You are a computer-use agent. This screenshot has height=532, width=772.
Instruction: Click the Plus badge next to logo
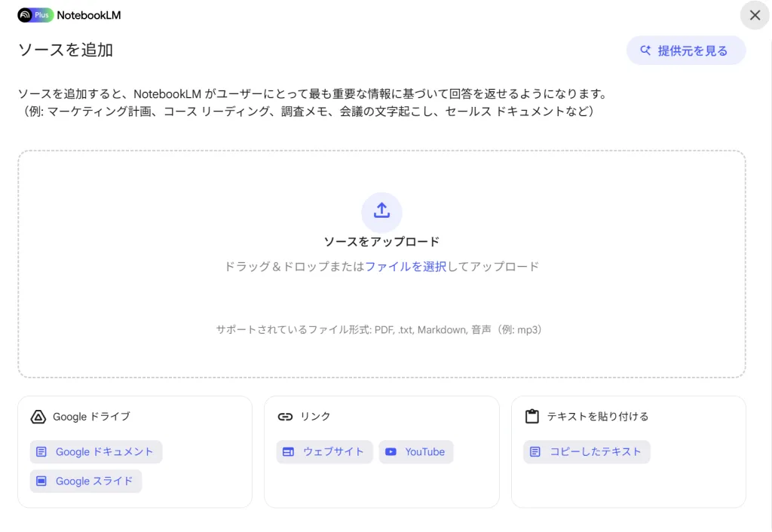42,15
